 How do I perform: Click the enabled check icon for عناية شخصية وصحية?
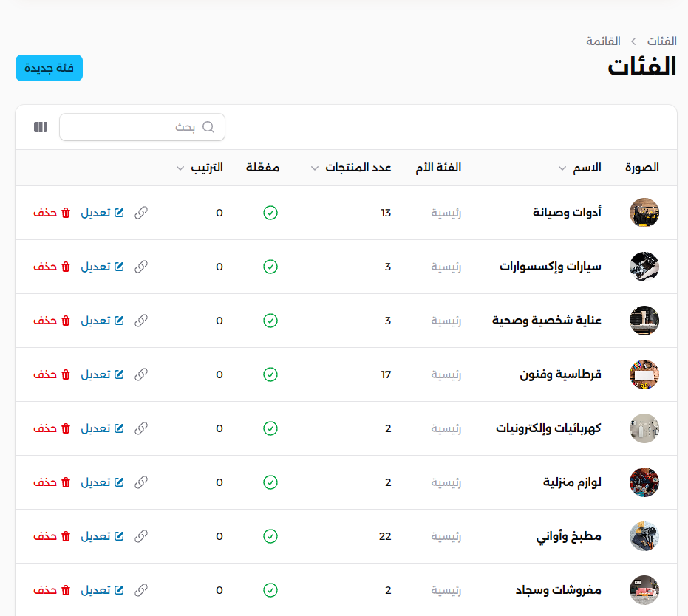[x=270, y=321]
